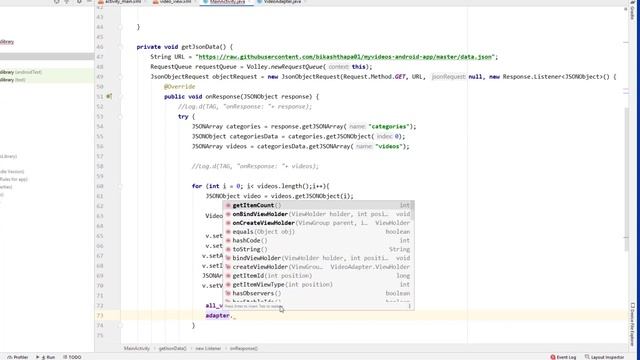The height and width of the screenshot is (360, 640).
Task: Select hasObservers() from the completion list
Action: click(x=318, y=293)
